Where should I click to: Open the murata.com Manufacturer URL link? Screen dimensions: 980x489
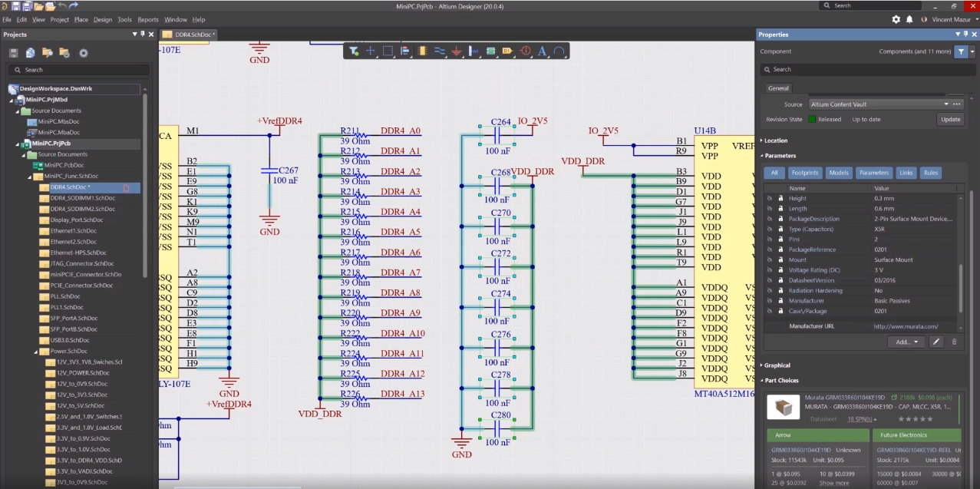906,326
